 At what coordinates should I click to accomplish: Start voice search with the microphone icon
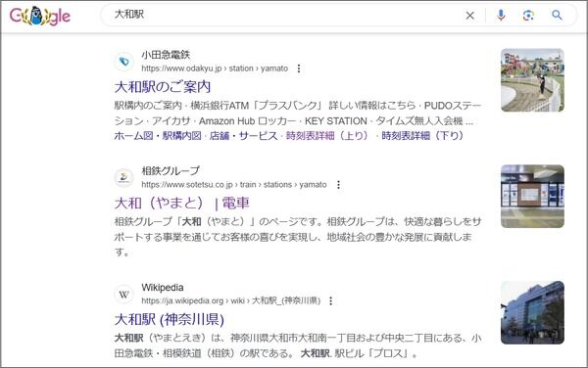pos(501,15)
